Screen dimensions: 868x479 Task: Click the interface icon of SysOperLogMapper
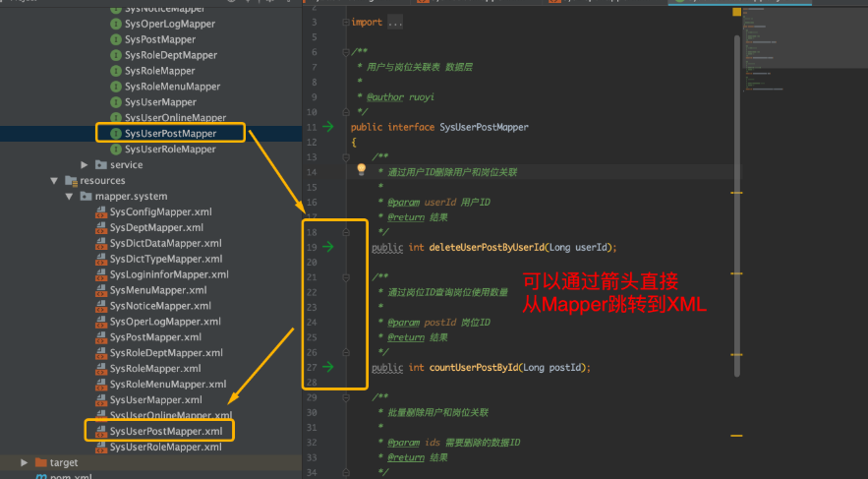pos(116,24)
